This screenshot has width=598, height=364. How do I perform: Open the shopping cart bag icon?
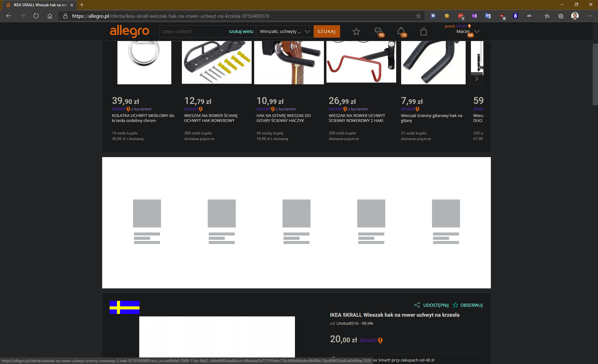(423, 31)
